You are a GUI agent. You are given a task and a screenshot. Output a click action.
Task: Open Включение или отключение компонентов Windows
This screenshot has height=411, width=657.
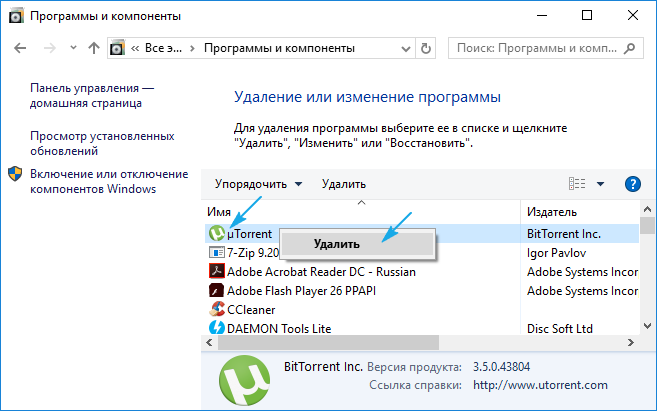click(x=94, y=181)
